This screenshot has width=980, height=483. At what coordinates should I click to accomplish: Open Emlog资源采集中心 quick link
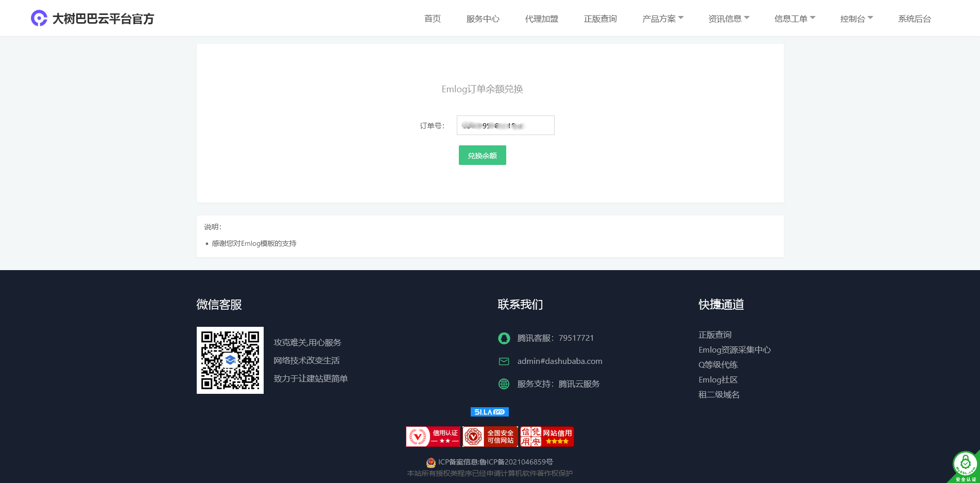[734, 350]
